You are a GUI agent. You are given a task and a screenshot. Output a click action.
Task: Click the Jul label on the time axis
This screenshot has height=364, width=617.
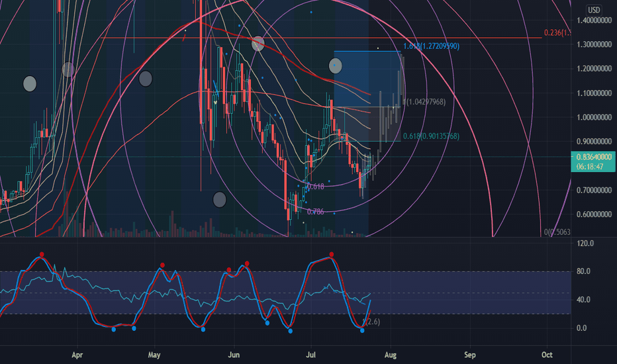[311, 355]
